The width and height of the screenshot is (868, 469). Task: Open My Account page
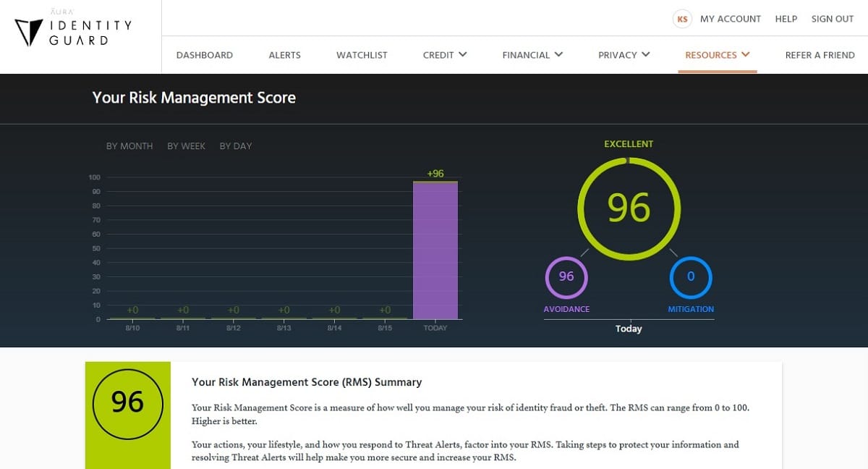coord(731,19)
